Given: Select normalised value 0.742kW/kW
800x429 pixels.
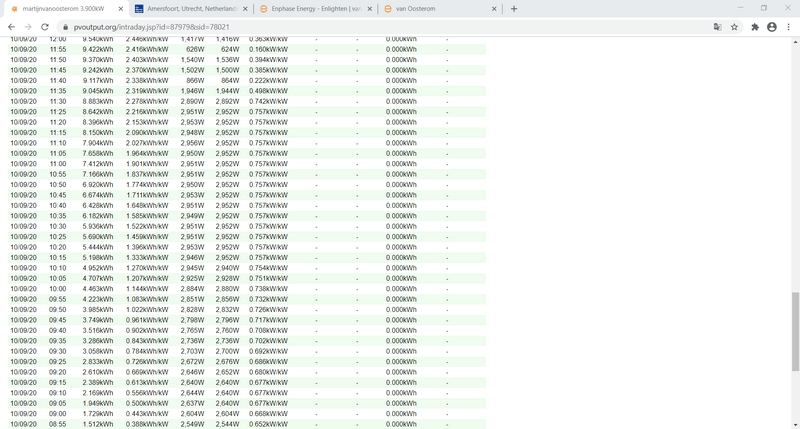Looking at the screenshot, I should [x=268, y=102].
